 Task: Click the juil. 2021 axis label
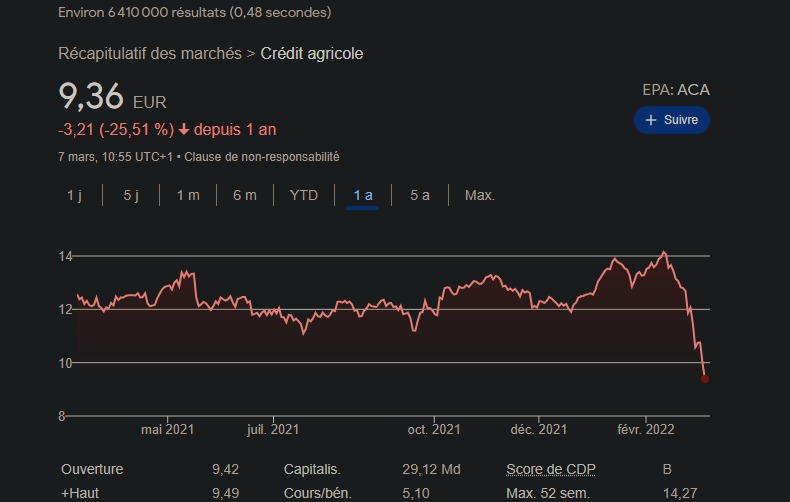273,429
